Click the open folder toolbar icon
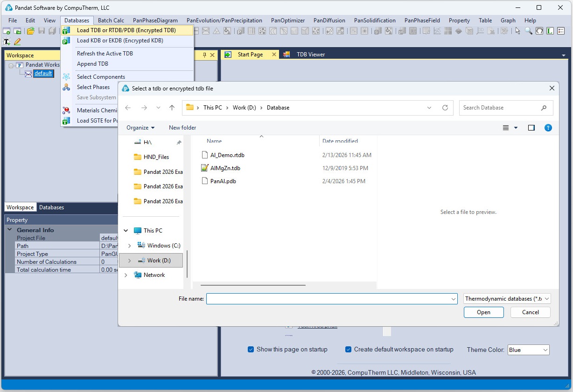573x392 pixels. 30,31
